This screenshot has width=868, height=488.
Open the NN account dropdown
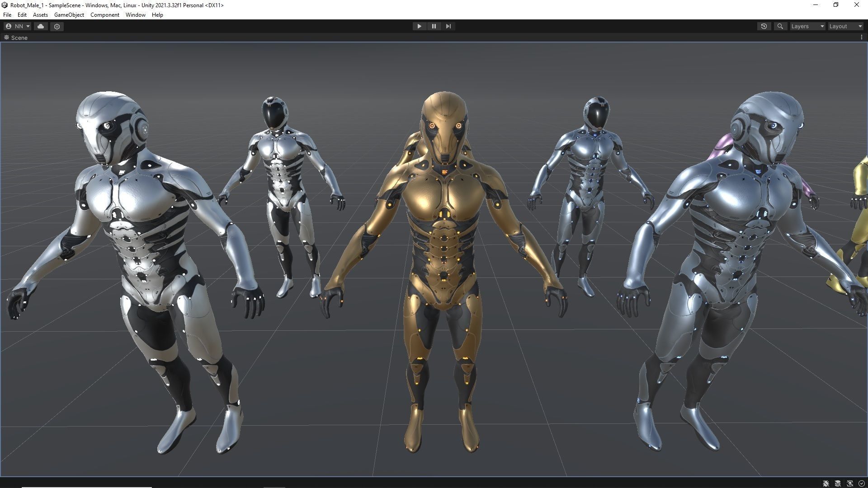pos(17,26)
